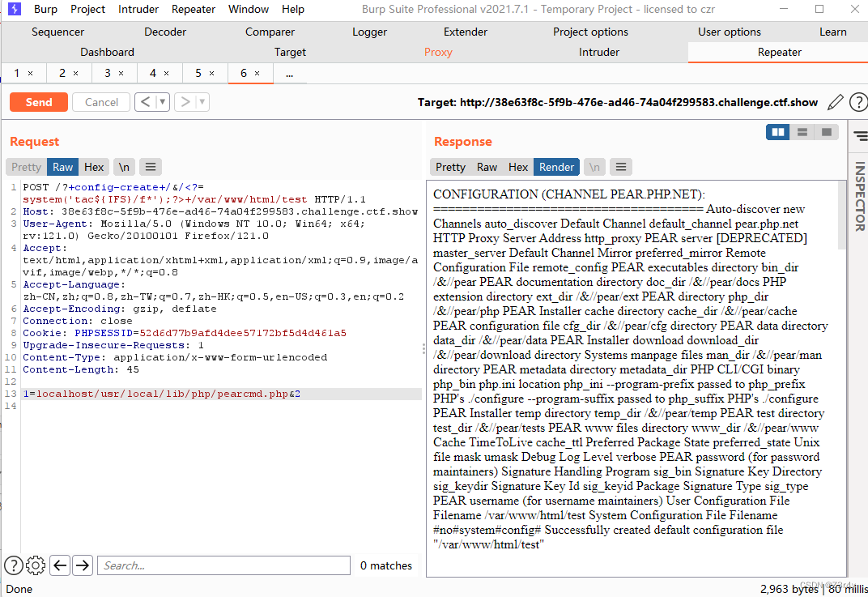Go to next search match arrow
This screenshot has height=597, width=868.
coord(83,565)
